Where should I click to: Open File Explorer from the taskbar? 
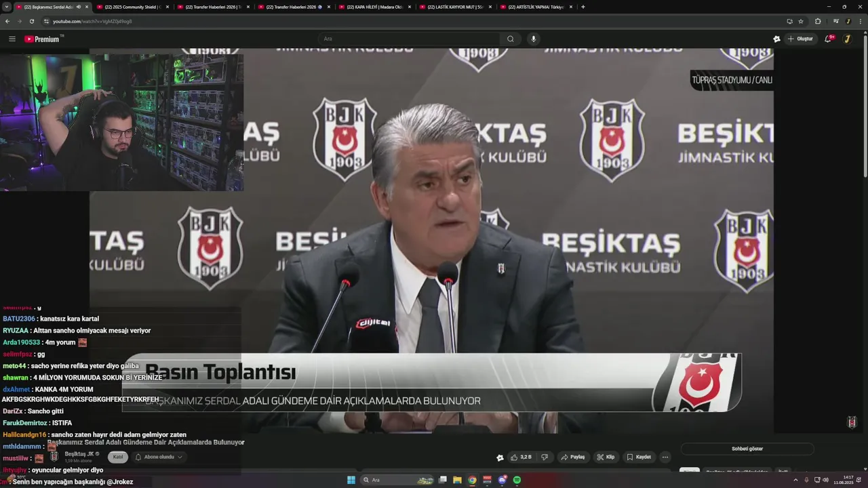coord(457,480)
